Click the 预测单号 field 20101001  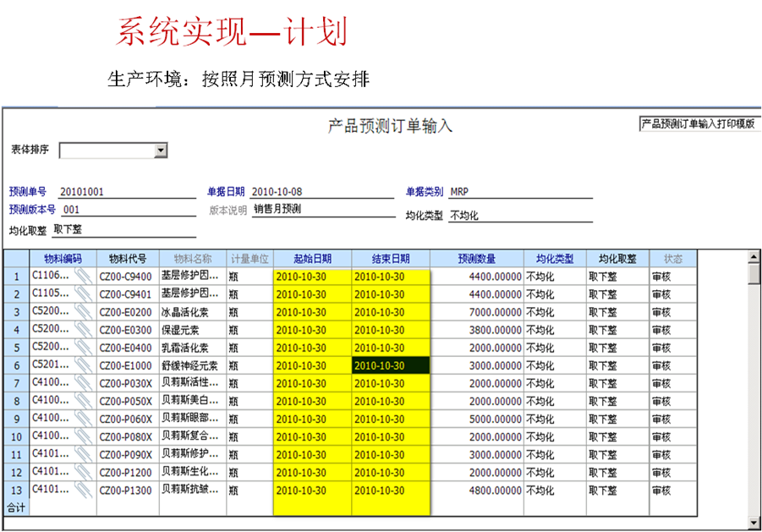pos(127,192)
